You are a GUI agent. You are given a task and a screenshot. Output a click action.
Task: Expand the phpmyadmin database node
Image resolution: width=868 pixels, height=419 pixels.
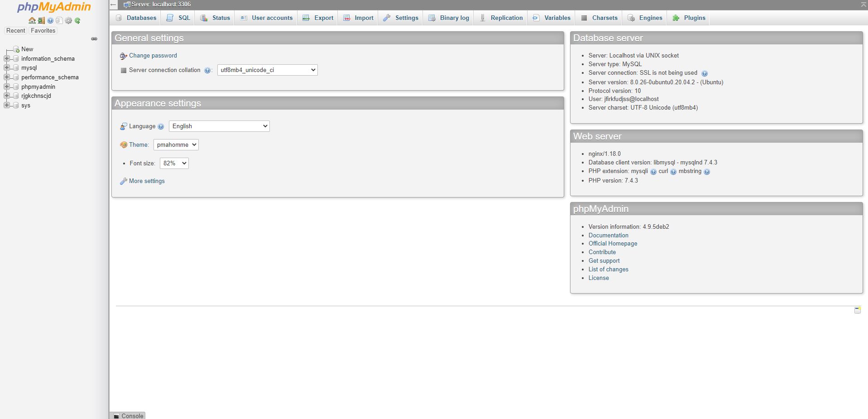point(6,87)
